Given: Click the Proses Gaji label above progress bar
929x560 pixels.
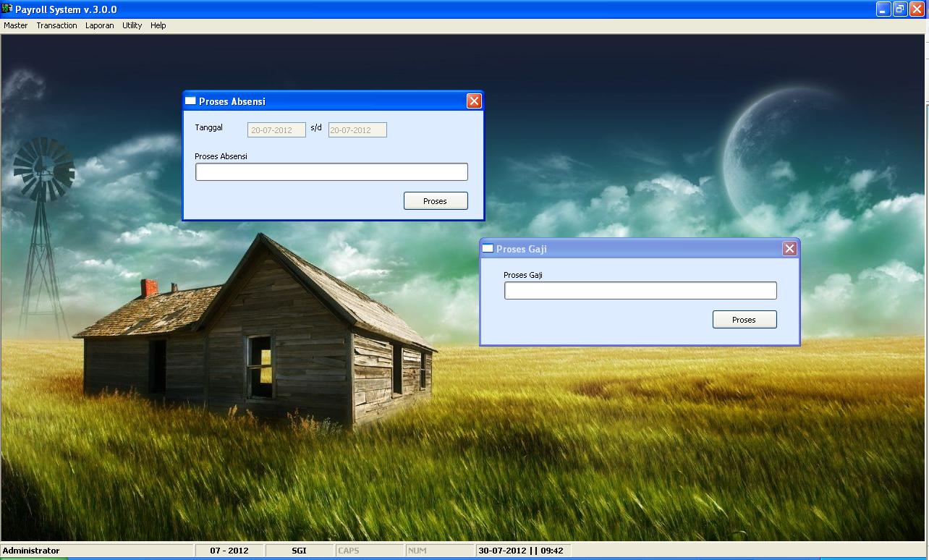Looking at the screenshot, I should click(523, 275).
